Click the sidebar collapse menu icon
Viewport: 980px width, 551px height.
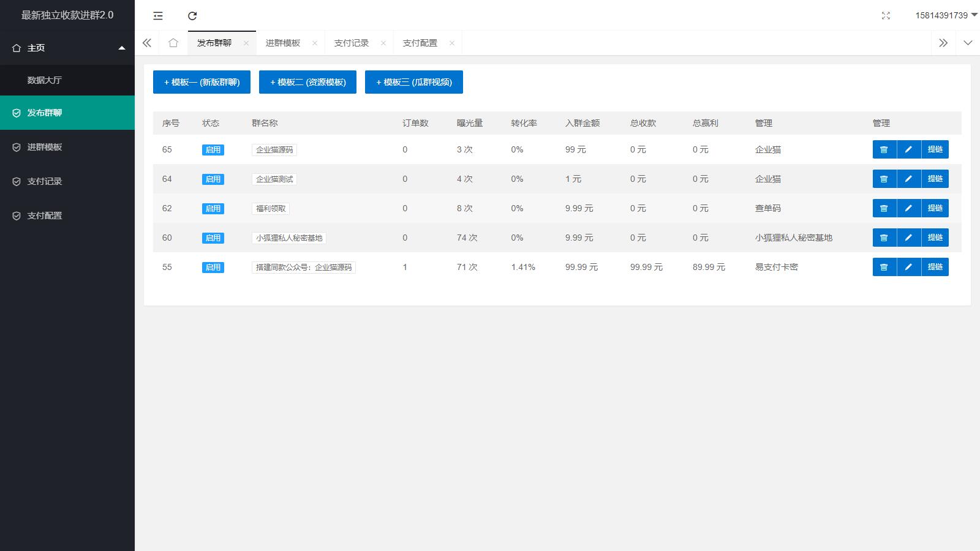tap(158, 16)
